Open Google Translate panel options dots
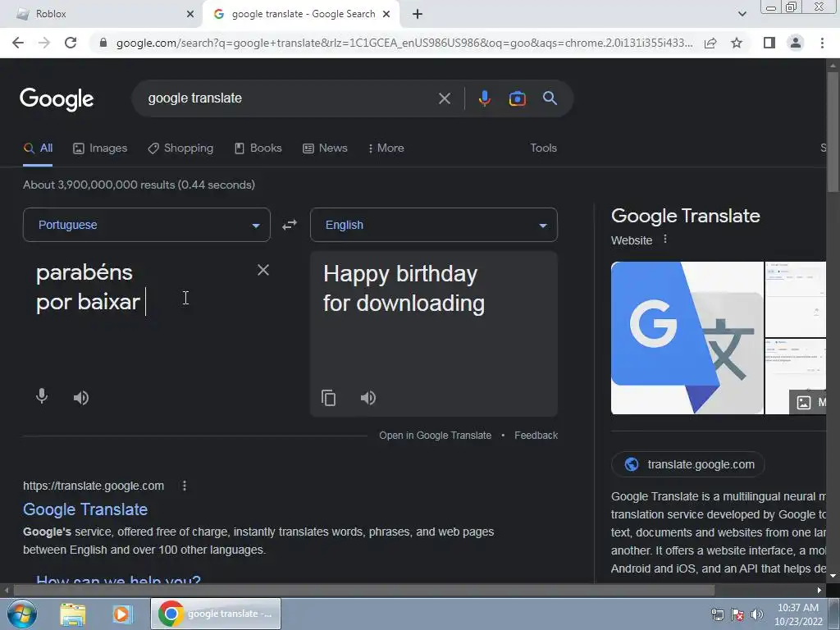840x630 pixels. point(664,239)
